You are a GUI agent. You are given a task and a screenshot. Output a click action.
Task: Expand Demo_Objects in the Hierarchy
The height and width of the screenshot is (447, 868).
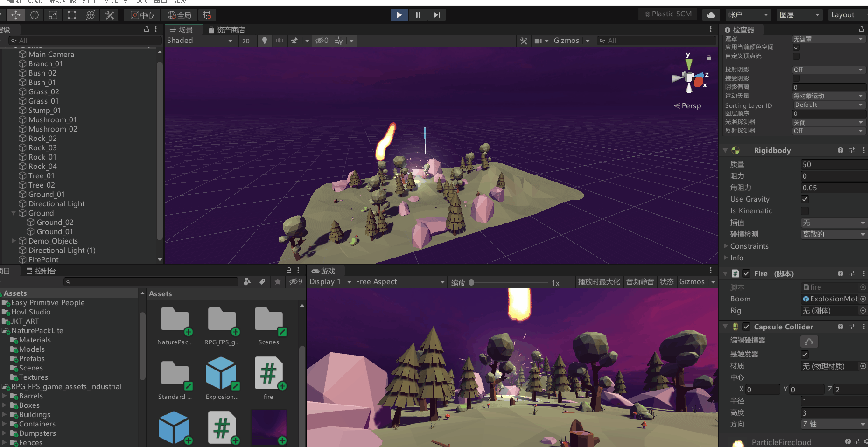tap(14, 241)
